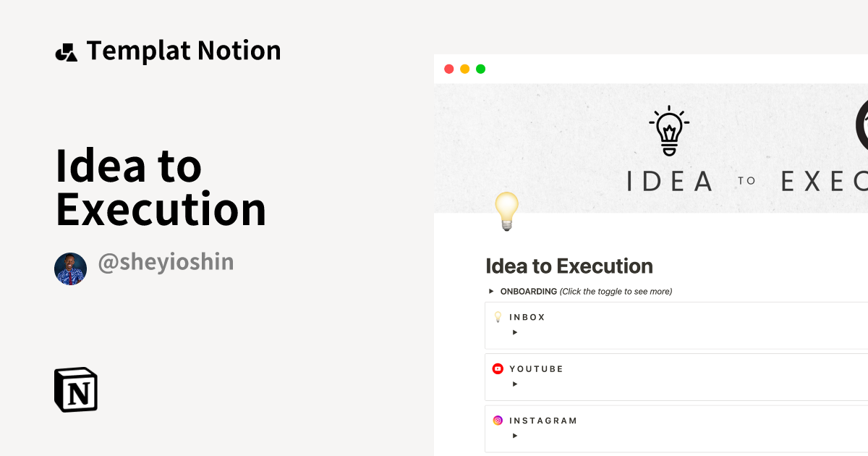868x456 pixels.
Task: Click the YouTube icon in the YOUTUBE block
Action: click(x=497, y=368)
